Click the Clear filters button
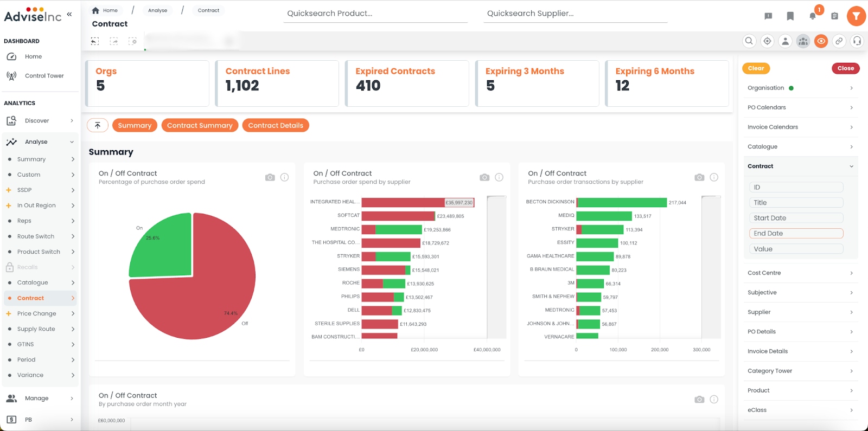 (x=756, y=68)
